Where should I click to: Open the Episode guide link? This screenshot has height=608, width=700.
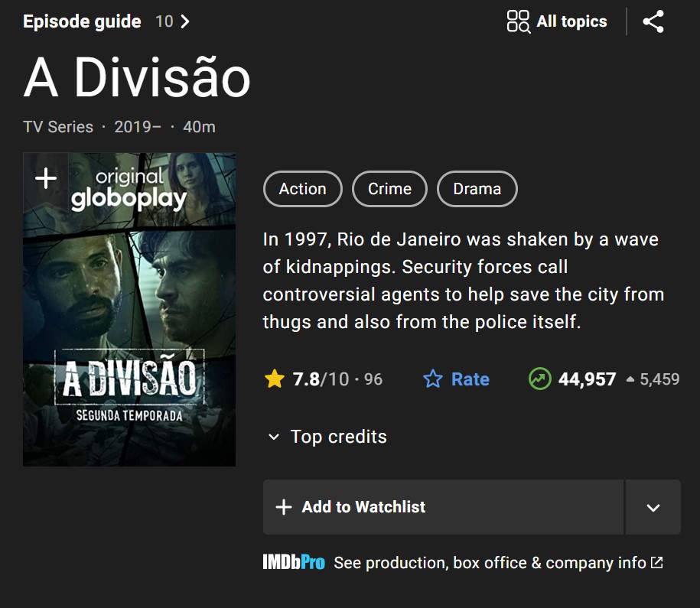[82, 21]
